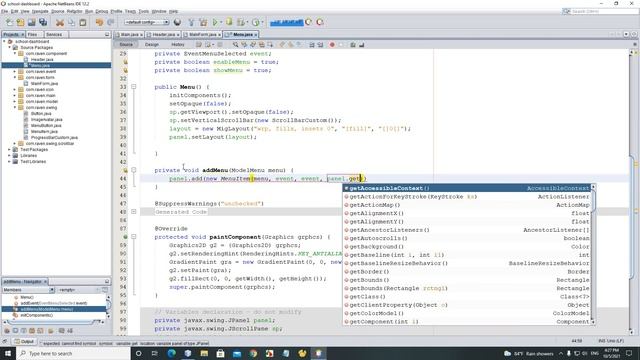Switch to the Files panel tab

(32, 35)
